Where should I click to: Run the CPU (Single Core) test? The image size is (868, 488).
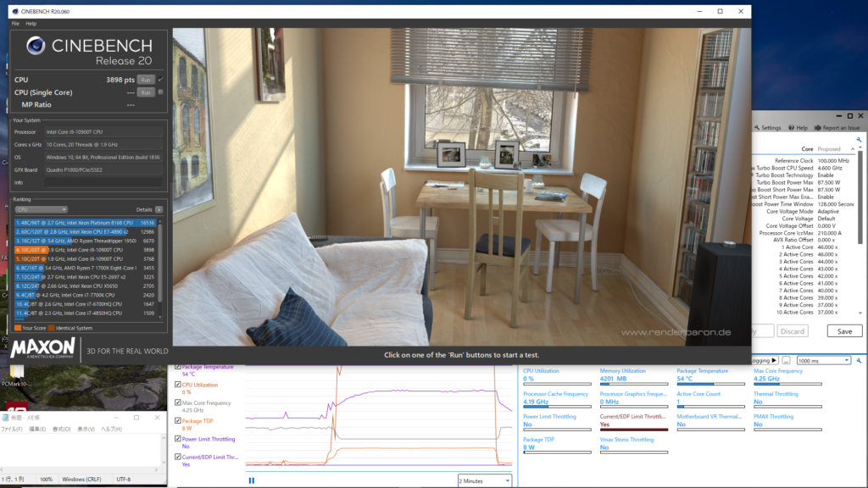(x=146, y=92)
